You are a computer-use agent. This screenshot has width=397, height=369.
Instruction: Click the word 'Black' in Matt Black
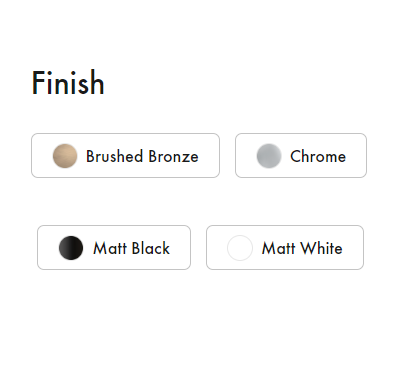[x=151, y=248]
